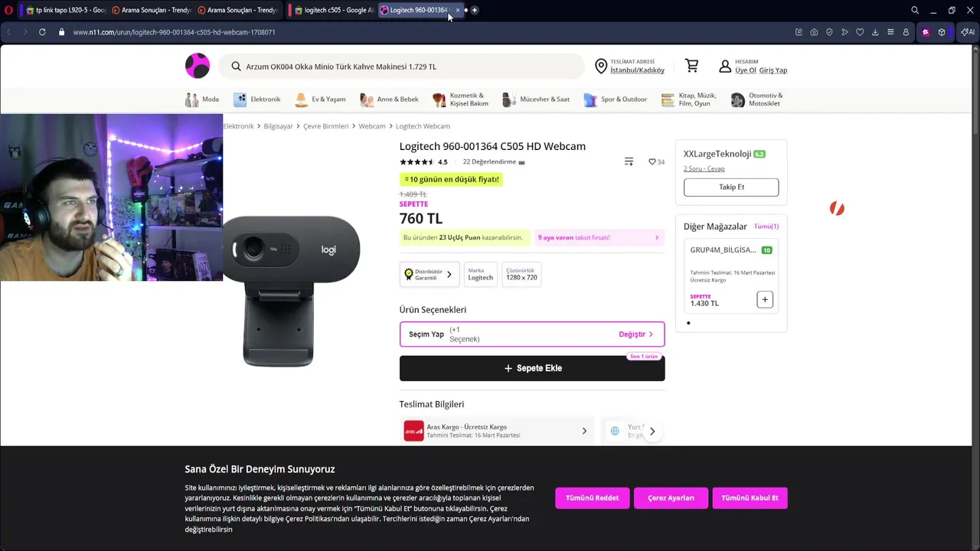This screenshot has width=980, height=551.
Task: Click the Logitech webcam product image
Action: point(291,291)
